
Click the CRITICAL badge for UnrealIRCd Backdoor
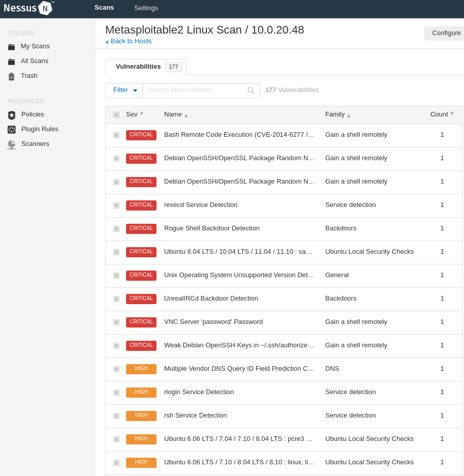141,299
